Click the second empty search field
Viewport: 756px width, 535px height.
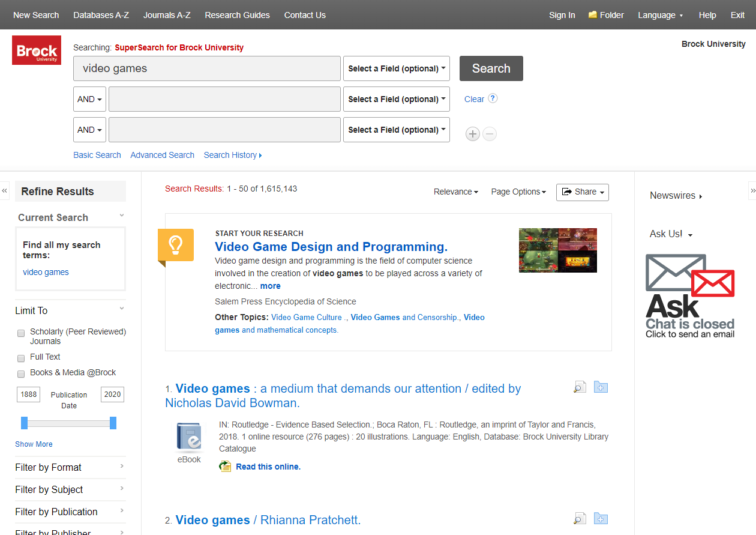pyautogui.click(x=224, y=99)
